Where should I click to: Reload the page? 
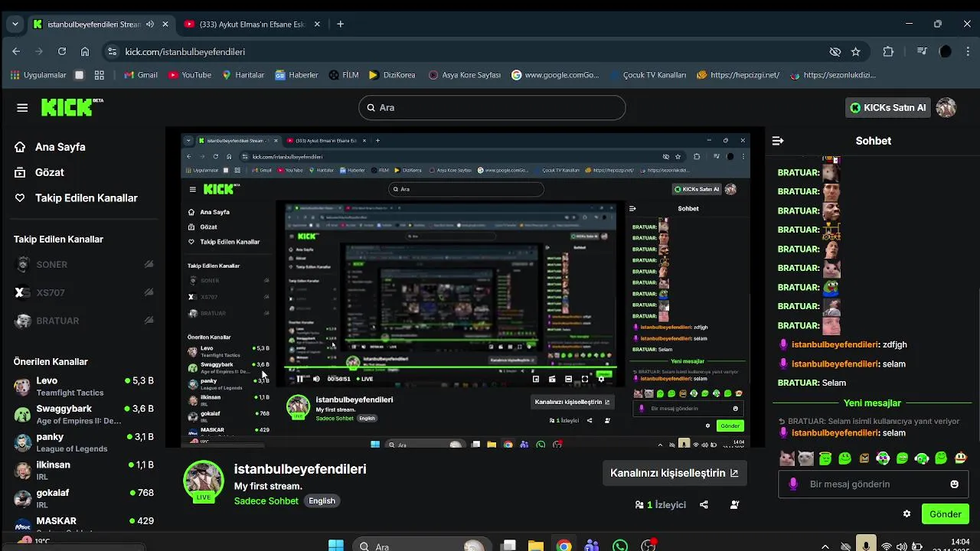click(62, 52)
